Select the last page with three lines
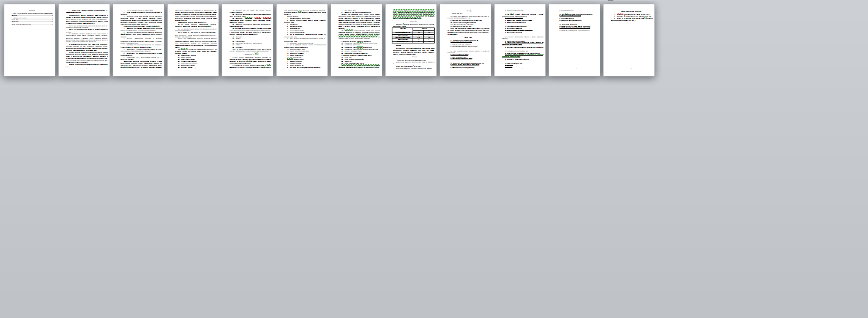Image resolution: width=868 pixels, height=318 pixels. point(629,40)
